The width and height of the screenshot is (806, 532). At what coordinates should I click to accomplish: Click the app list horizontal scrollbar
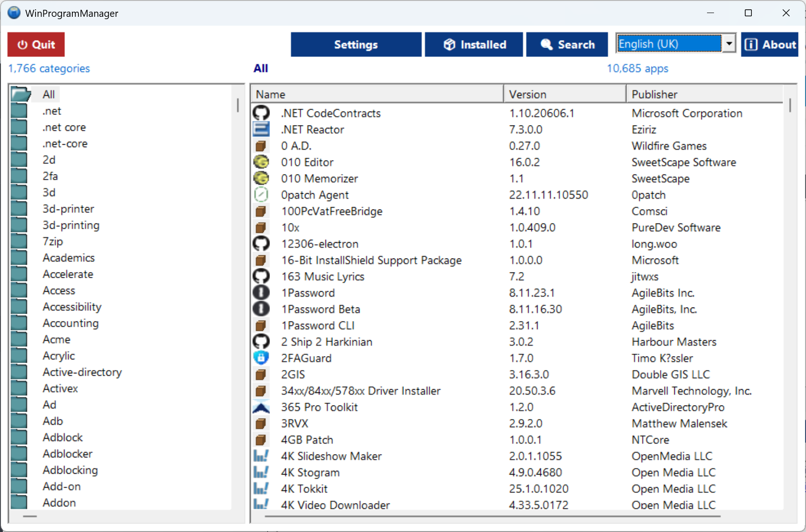pos(493,516)
